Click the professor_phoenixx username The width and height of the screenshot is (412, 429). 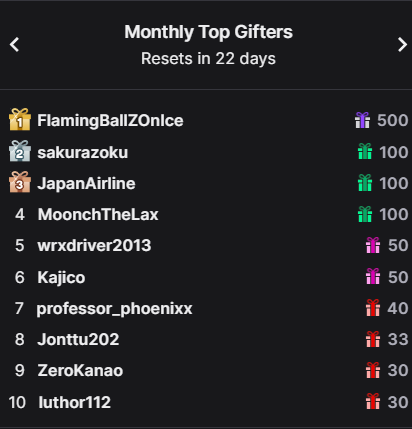click(x=114, y=309)
